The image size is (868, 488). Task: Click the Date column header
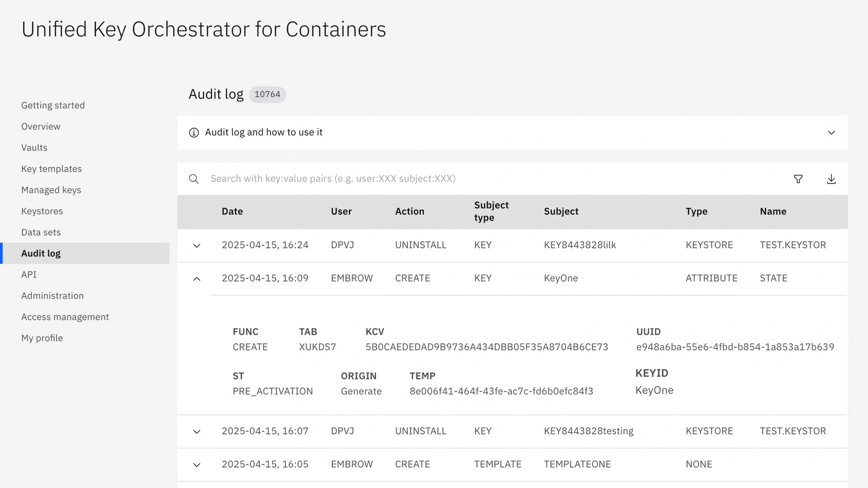[x=232, y=211]
